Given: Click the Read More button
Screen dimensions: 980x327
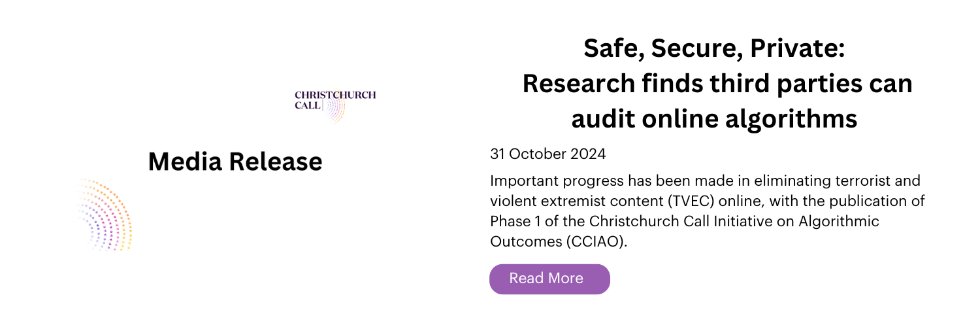Looking at the screenshot, I should pyautogui.click(x=549, y=279).
